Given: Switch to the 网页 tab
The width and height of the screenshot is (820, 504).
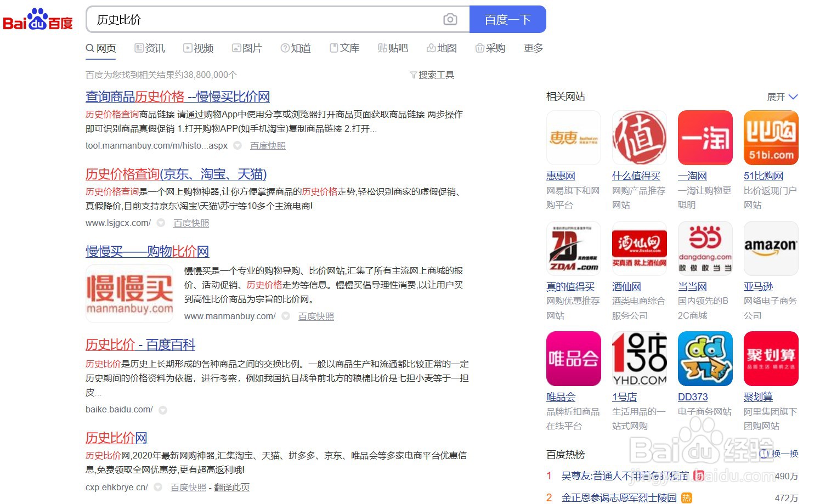Looking at the screenshot, I should pos(101,48).
